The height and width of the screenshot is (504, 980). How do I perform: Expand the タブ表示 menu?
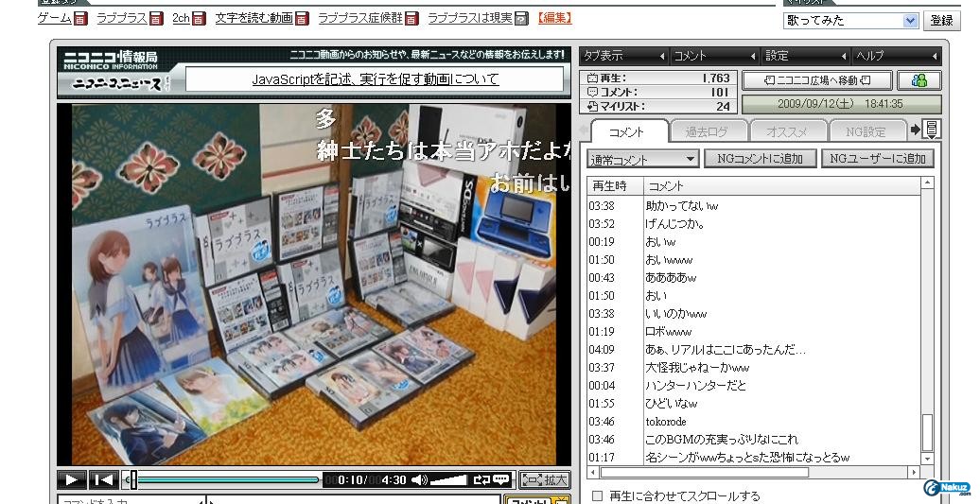click(x=624, y=56)
